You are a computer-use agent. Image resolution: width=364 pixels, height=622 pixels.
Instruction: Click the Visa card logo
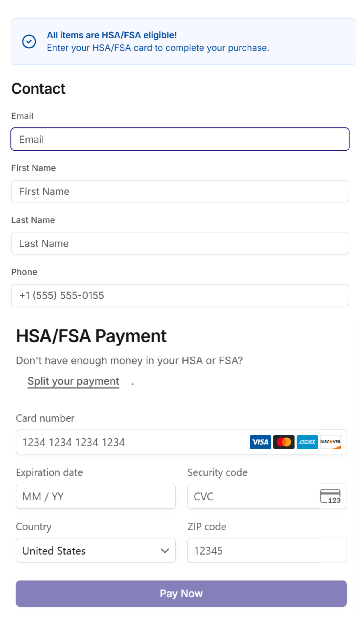[x=260, y=442]
